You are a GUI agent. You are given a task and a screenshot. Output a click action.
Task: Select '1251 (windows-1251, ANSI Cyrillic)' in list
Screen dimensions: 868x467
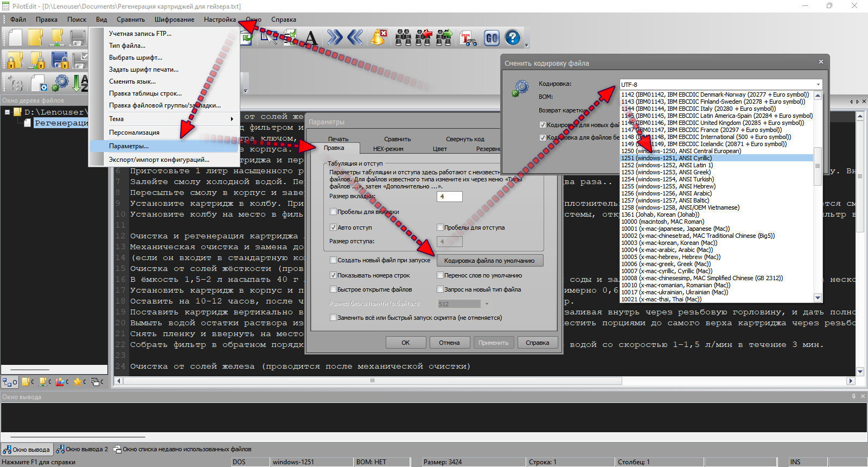pyautogui.click(x=716, y=158)
